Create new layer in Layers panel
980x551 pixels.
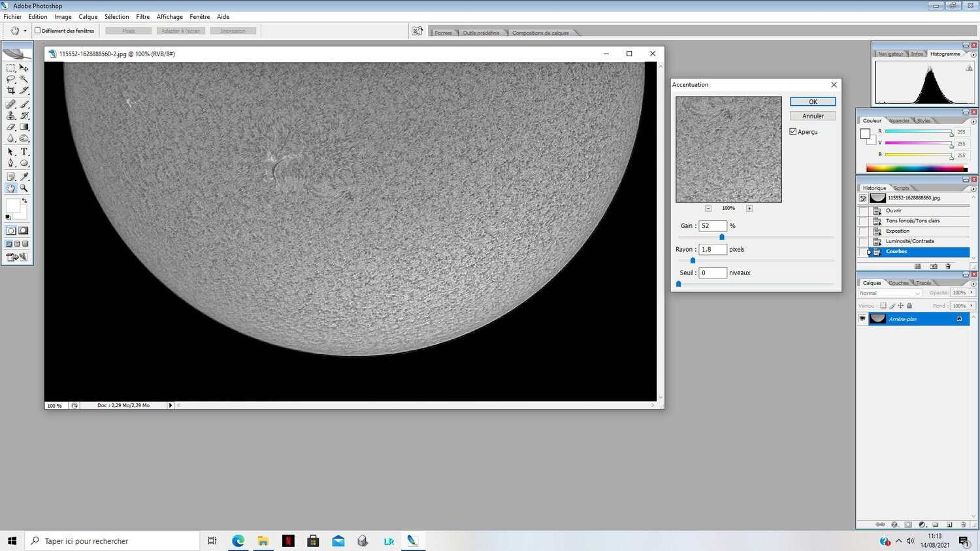(949, 524)
